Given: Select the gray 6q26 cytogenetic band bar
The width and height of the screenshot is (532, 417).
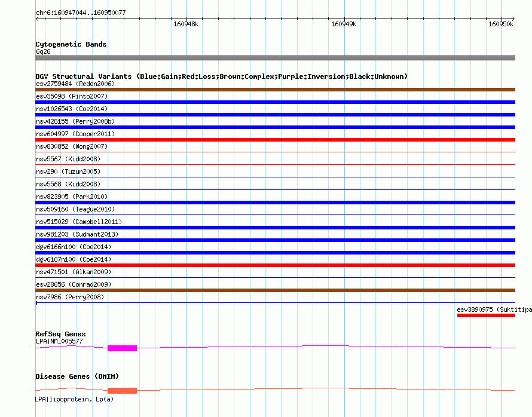Looking at the screenshot, I should pyautogui.click(x=275, y=58).
